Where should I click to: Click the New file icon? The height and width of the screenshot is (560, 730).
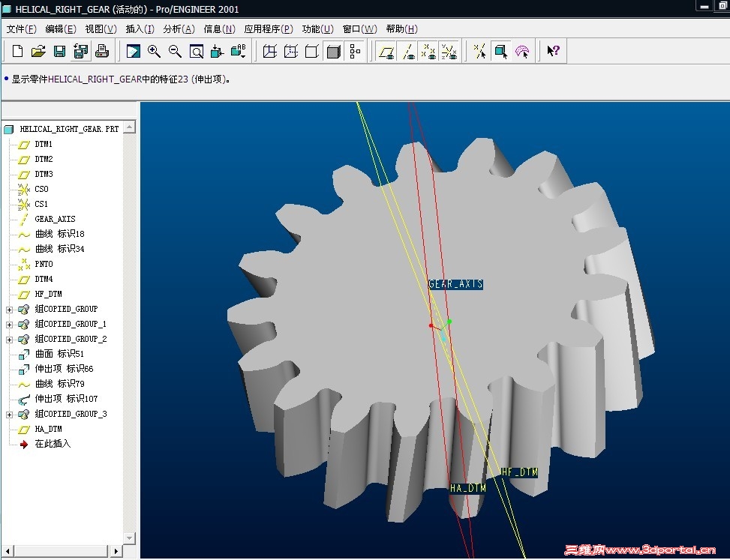pos(17,52)
